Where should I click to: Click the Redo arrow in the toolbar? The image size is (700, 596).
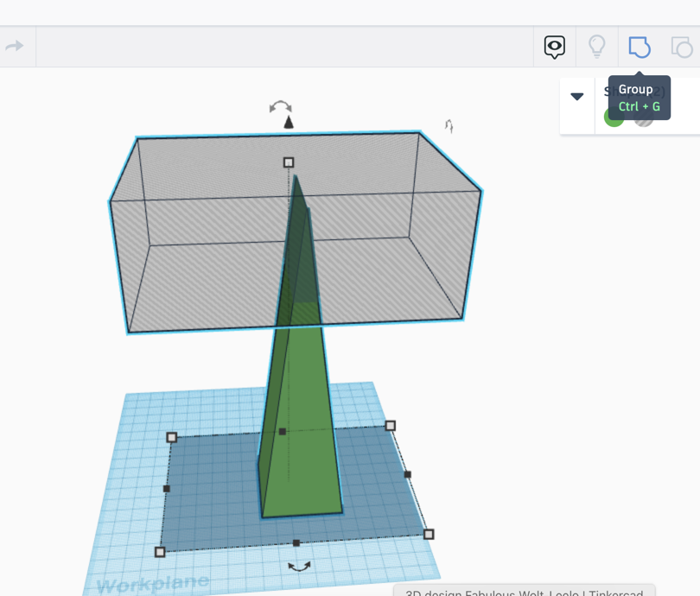tap(15, 46)
